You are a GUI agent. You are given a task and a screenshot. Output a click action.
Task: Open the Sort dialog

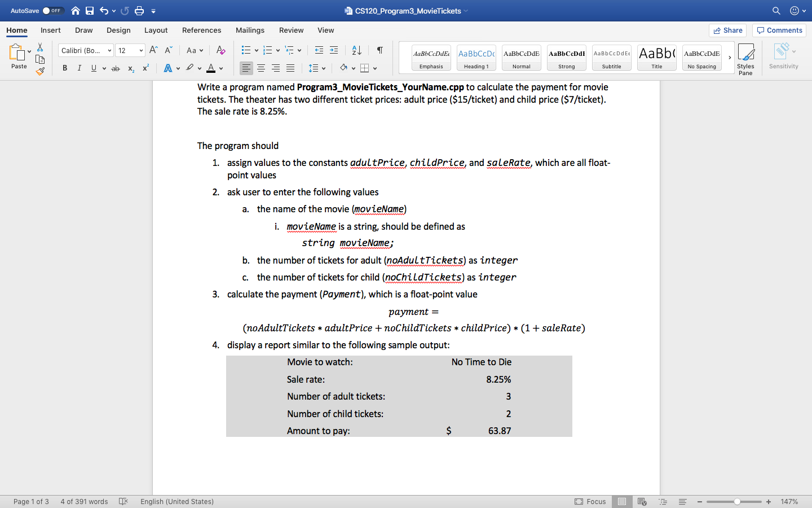click(x=356, y=50)
